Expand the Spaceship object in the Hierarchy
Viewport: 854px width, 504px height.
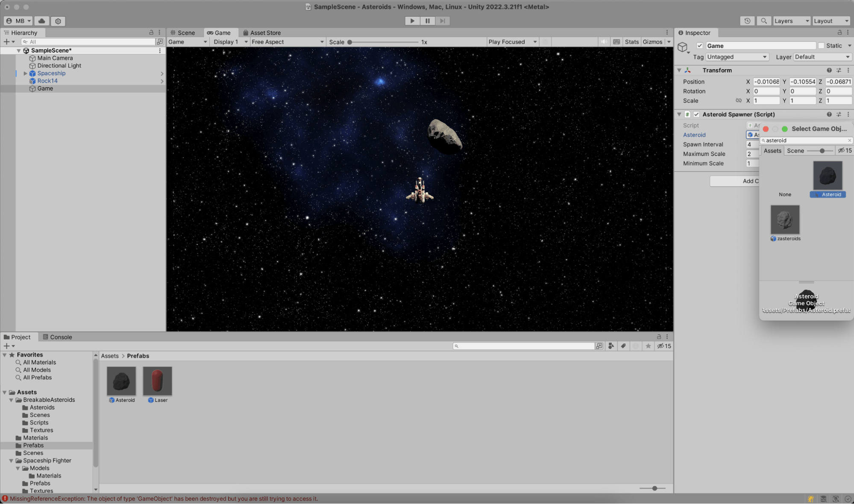click(x=25, y=73)
